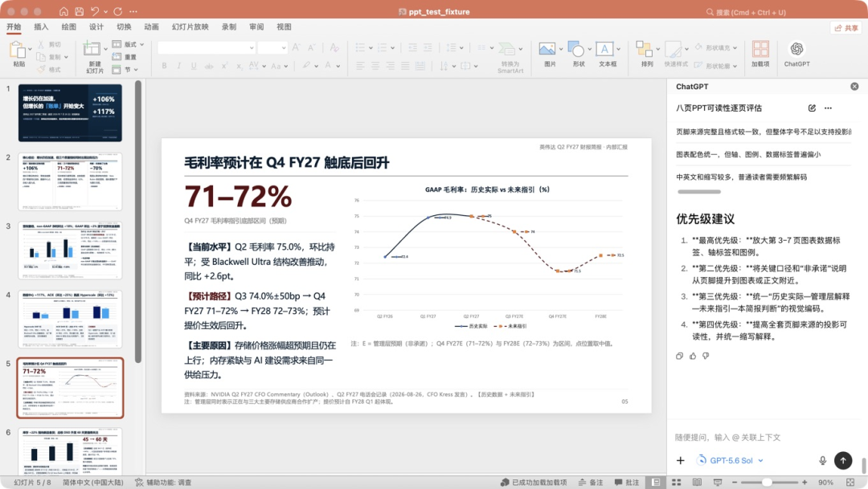
Task: Redo with the circular arrow icon
Action: (118, 11)
